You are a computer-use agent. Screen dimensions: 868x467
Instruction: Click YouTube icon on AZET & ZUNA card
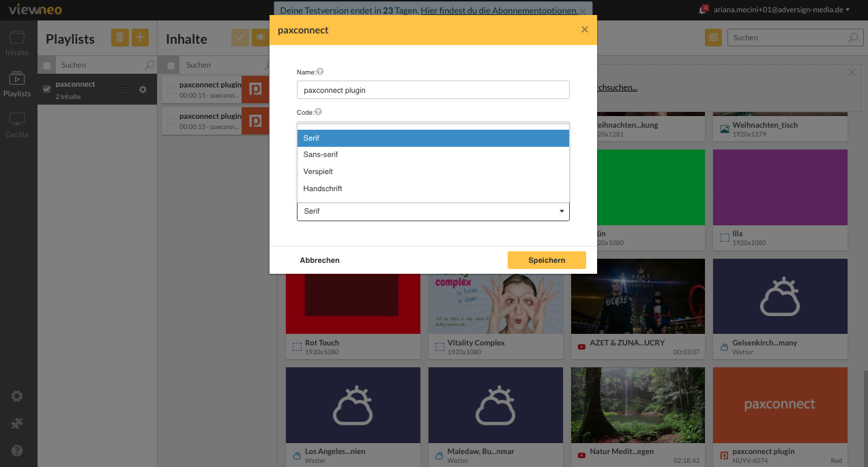(x=581, y=347)
